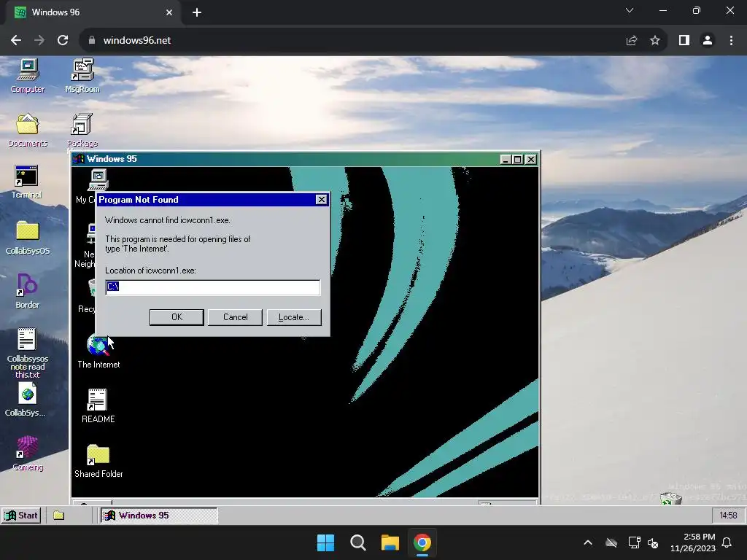The height and width of the screenshot is (560, 747).
Task: Launch the Terminal desktop icon
Action: [27, 182]
